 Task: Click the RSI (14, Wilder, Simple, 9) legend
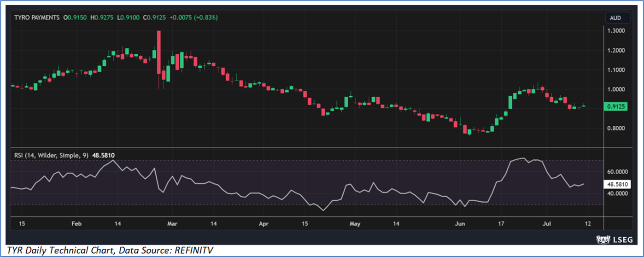tap(51, 156)
